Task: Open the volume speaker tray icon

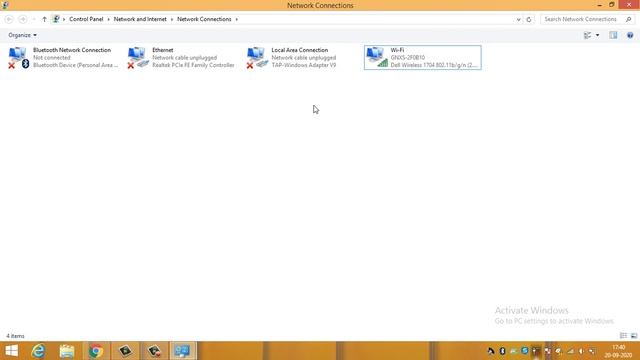Action: [581, 351]
